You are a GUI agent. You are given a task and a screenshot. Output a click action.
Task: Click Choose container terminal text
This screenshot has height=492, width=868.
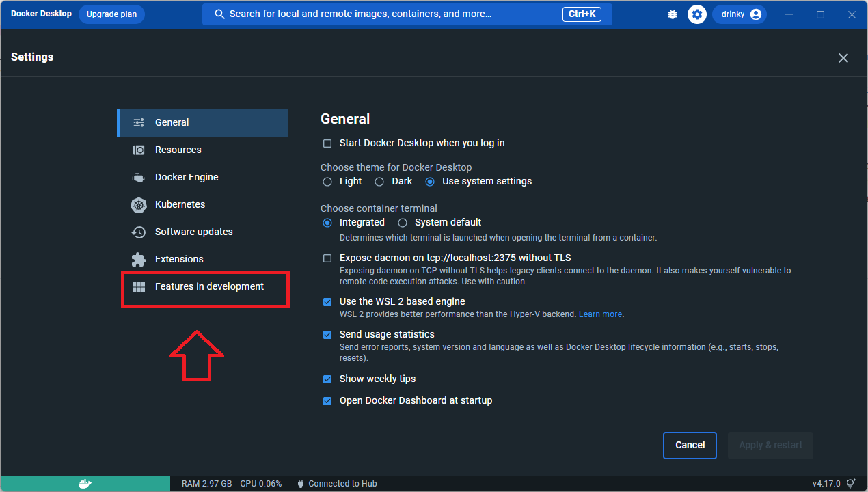(x=379, y=208)
